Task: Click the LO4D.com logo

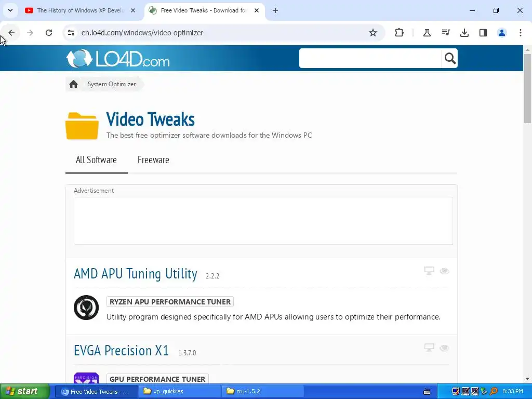Action: pos(118,58)
